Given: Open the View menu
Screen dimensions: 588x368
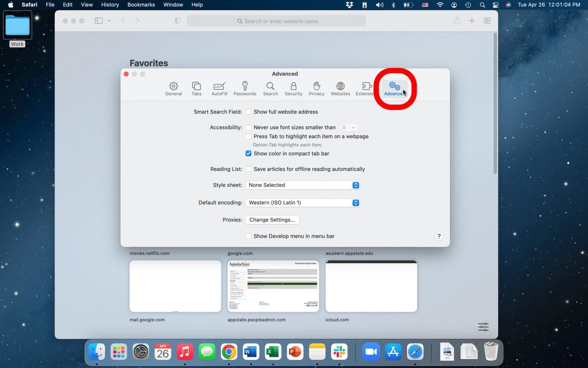Looking at the screenshot, I should (87, 5).
